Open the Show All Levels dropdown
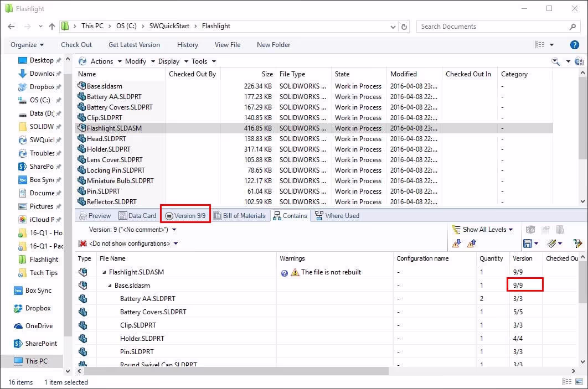The width and height of the screenshot is (588, 389). [510, 230]
